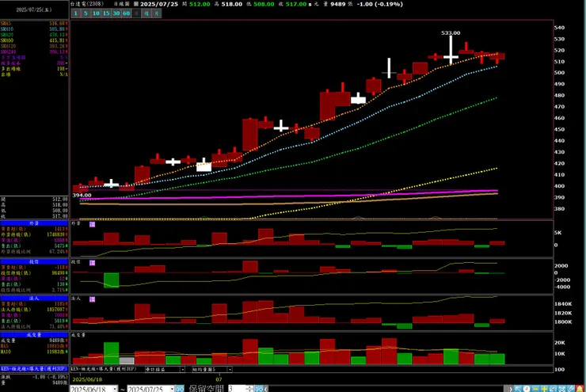Image resolution: width=586 pixels, height=392 pixels.
Task: Click the 394.00 low price label
Action: pos(82,195)
